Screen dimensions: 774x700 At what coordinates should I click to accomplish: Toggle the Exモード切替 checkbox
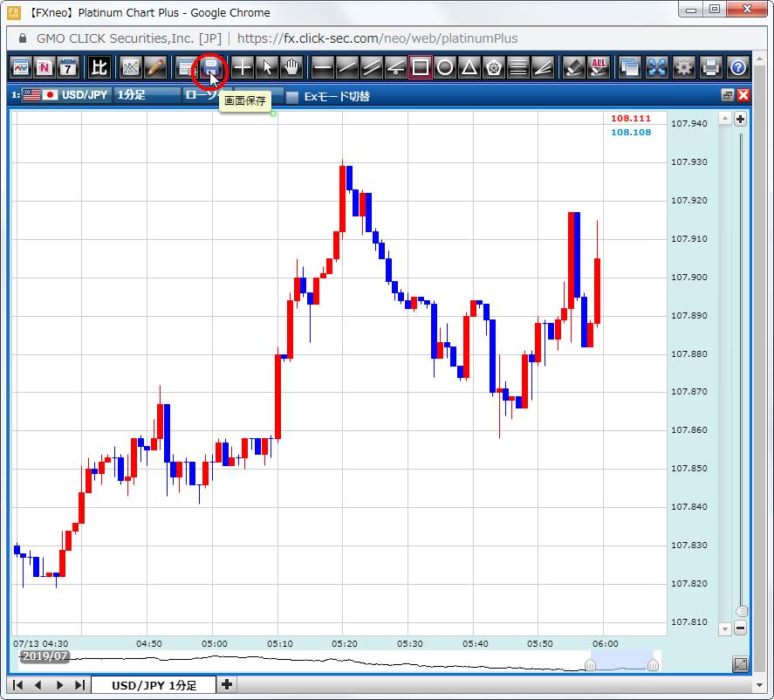293,96
